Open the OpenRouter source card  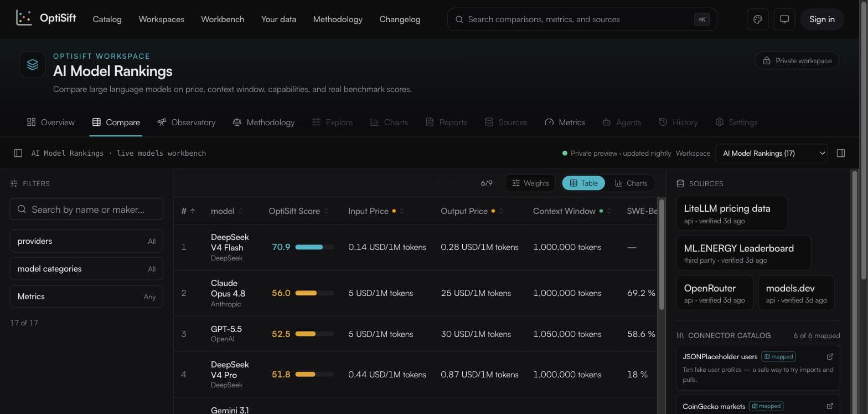click(715, 293)
